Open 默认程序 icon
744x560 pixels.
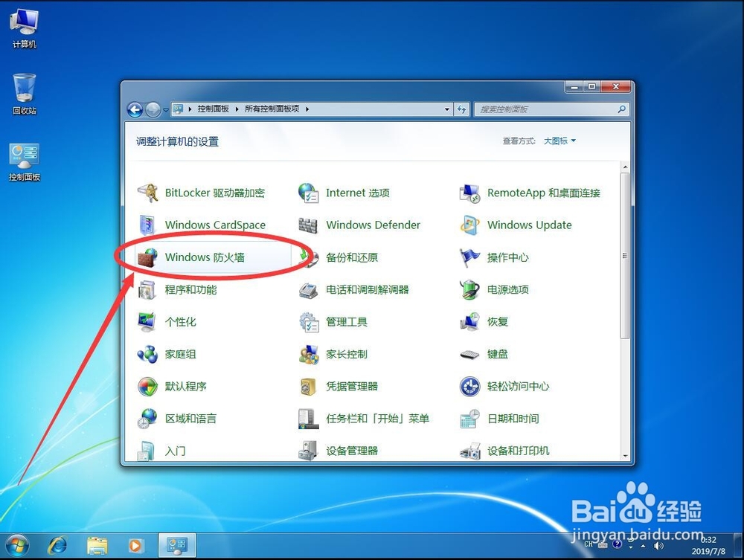tap(148, 387)
